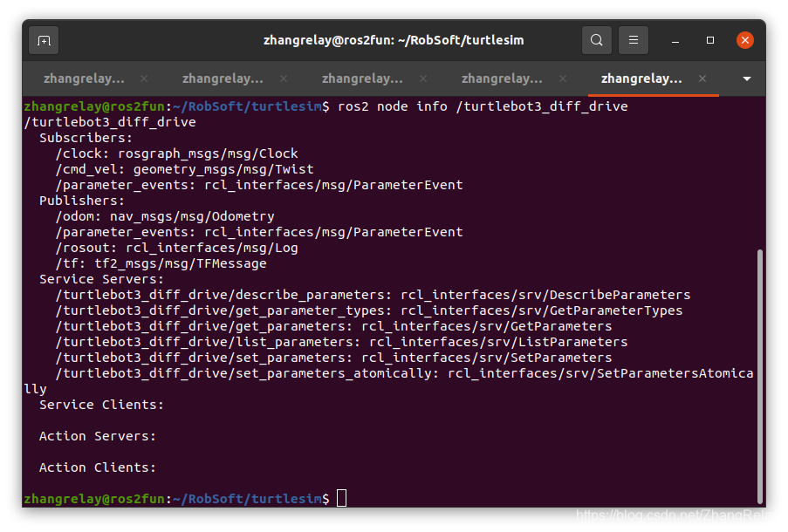Click the get_parameter_types service line

point(369,310)
